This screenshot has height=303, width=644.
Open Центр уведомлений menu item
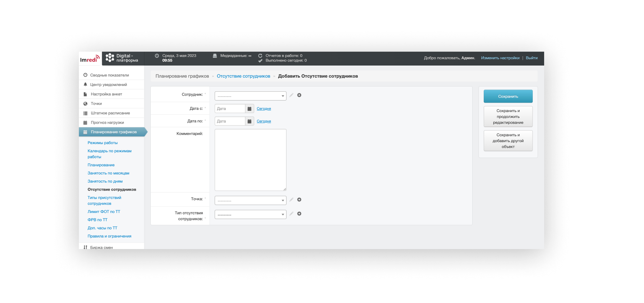click(x=111, y=85)
